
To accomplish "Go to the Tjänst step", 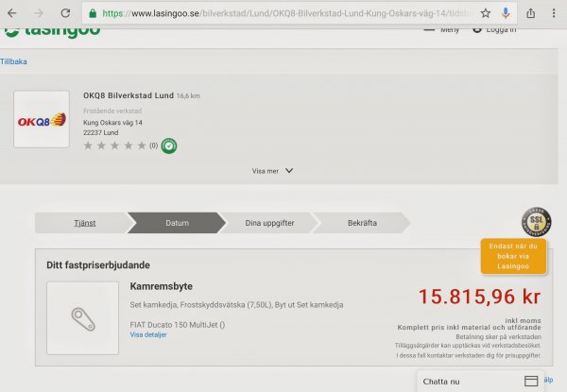I will tap(84, 223).
